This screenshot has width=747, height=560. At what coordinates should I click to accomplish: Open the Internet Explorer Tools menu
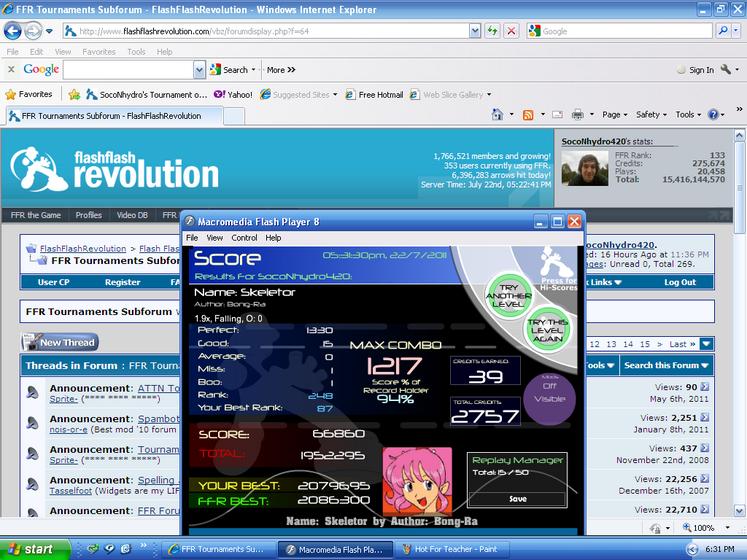pos(136,51)
